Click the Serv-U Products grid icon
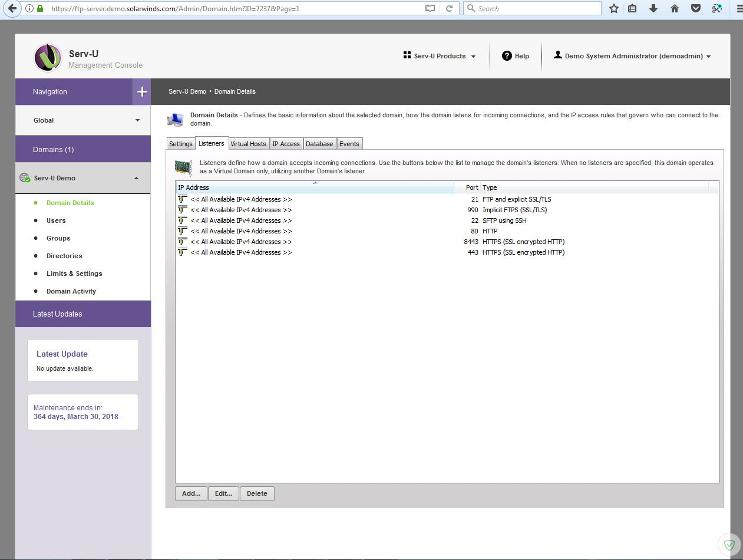The width and height of the screenshot is (743, 560). pyautogui.click(x=407, y=55)
